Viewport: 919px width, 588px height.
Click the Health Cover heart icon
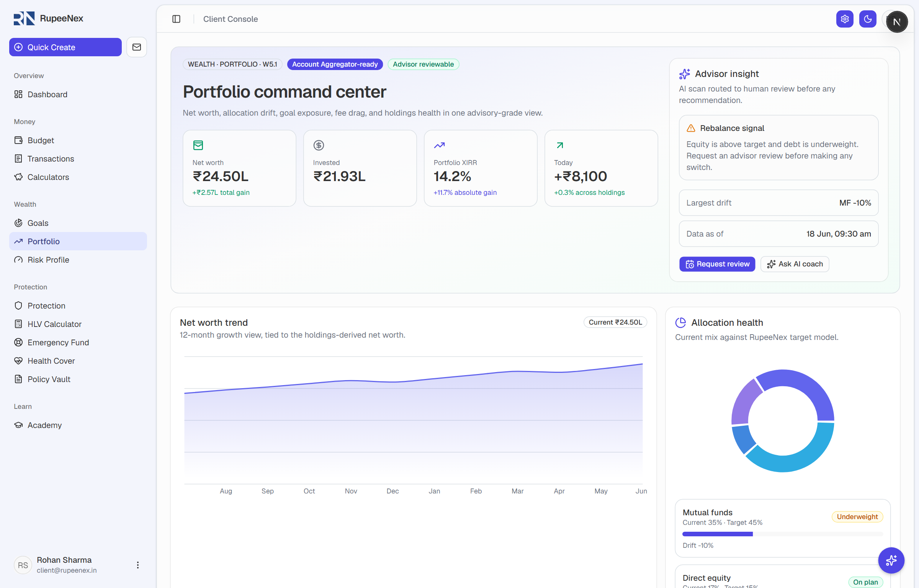click(x=18, y=361)
